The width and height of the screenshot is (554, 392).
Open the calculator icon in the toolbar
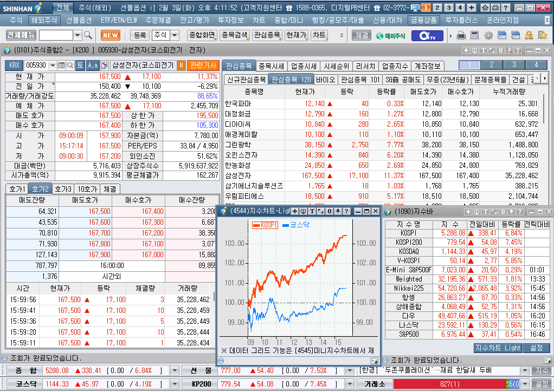[474, 35]
